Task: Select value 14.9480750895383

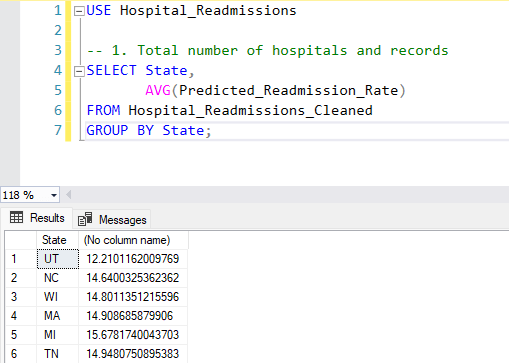Action: pyautogui.click(x=133, y=354)
